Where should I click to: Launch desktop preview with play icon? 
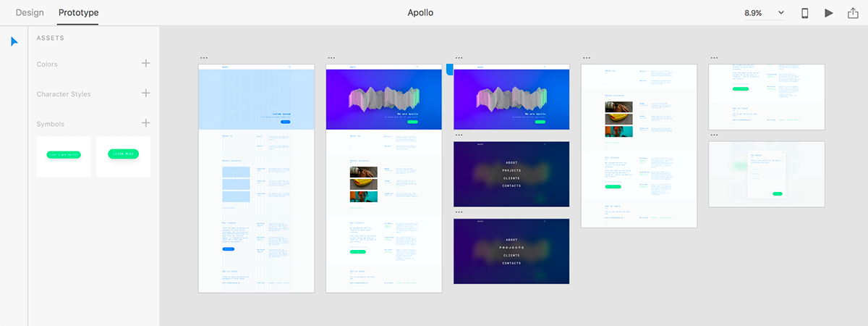pyautogui.click(x=829, y=13)
